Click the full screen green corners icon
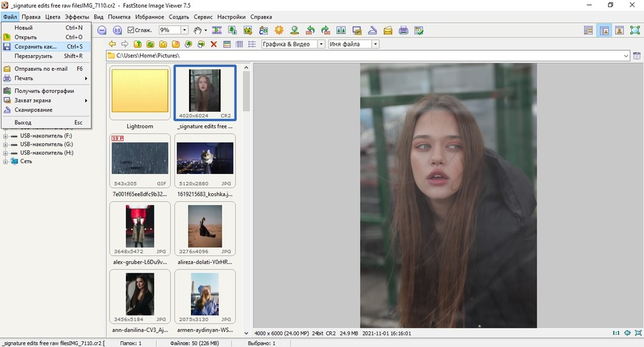Screen dimensions: 644x347 635,30
